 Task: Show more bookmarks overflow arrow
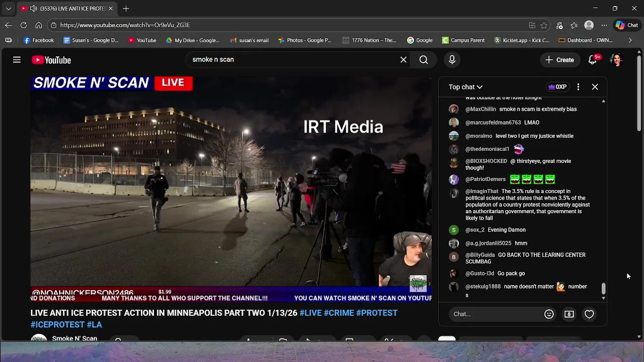(x=630, y=40)
